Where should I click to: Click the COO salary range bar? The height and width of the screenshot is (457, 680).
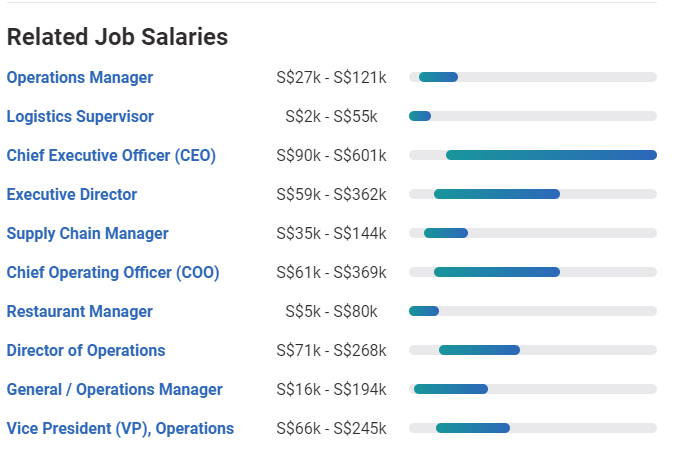click(497, 272)
